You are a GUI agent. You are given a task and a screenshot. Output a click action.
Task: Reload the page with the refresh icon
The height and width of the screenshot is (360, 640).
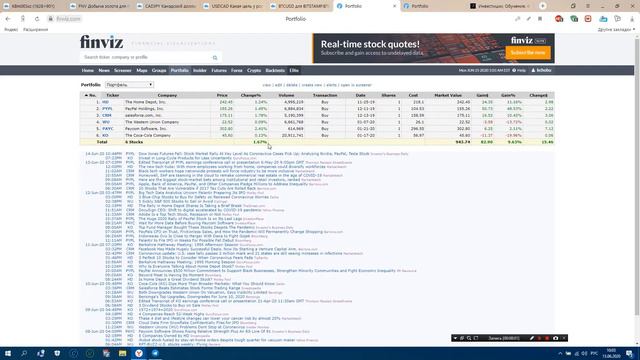pos(37,19)
